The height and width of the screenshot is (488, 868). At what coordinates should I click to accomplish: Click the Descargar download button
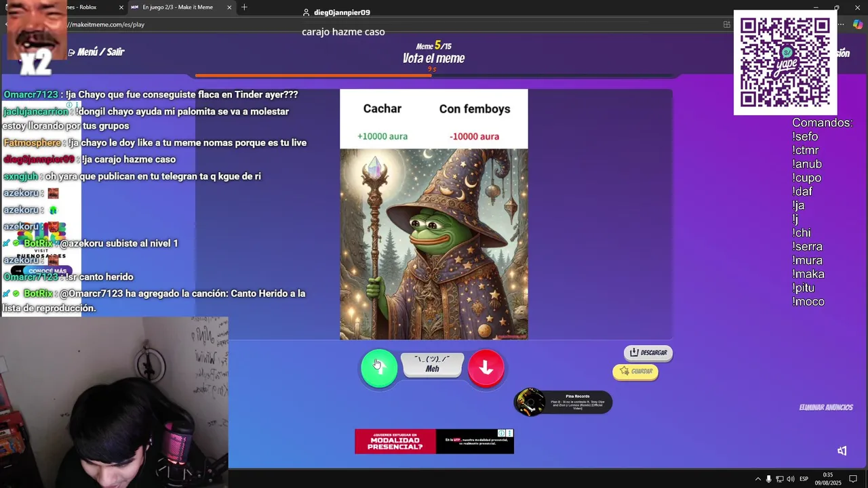(648, 352)
